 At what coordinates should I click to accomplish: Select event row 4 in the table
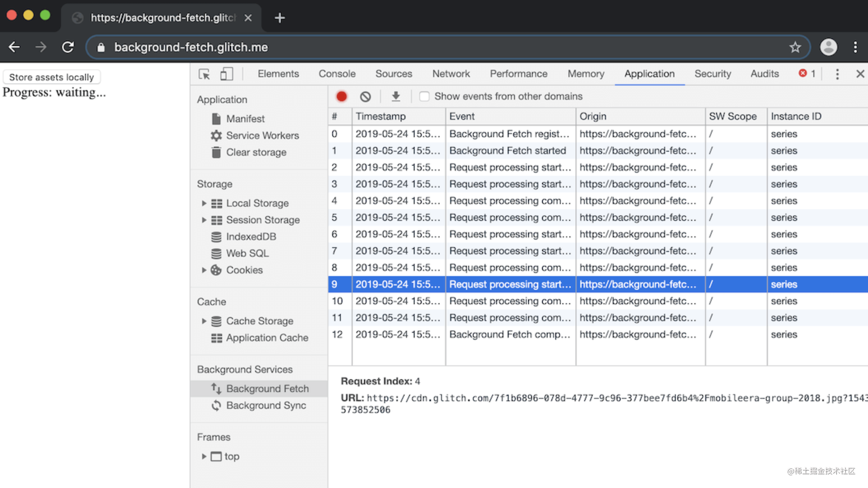(598, 201)
